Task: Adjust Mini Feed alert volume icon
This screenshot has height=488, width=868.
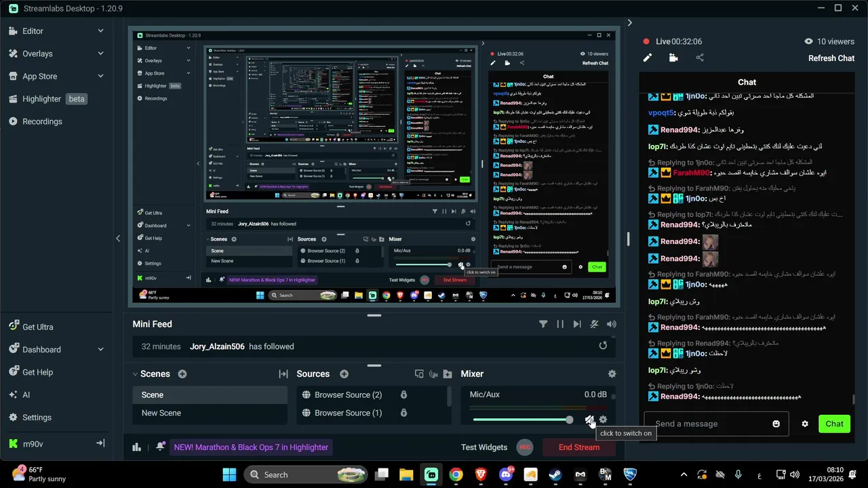Action: 612,324
